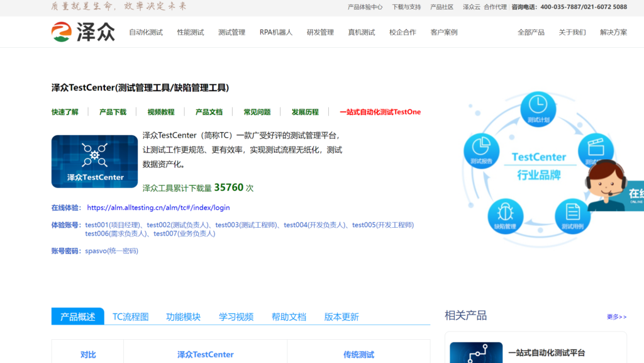Open the 产品文档 quick link
The height and width of the screenshot is (363, 644).
(x=209, y=112)
